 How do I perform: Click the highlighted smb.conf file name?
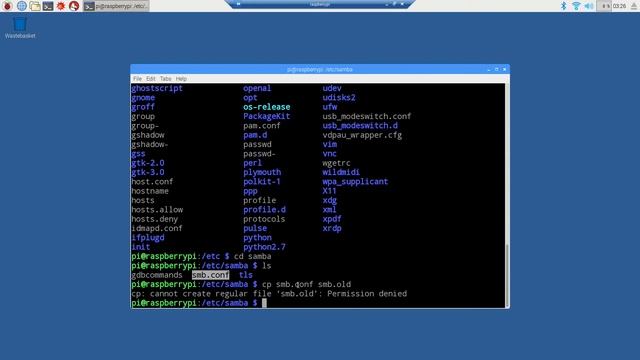(x=210, y=275)
